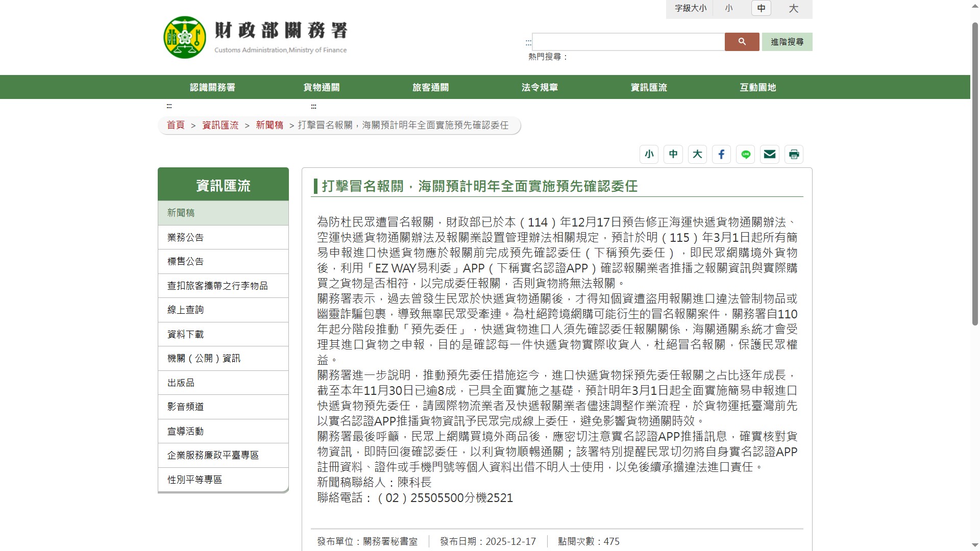Go to 新聞稿 breadcrumb link
Screen dimensions: 980x551
[269, 125]
